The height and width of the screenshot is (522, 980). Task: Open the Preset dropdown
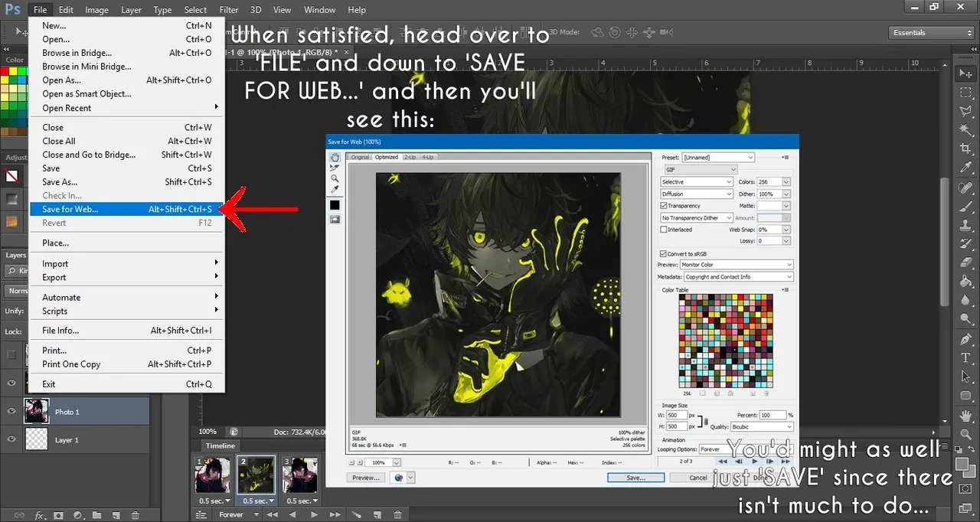coord(718,158)
